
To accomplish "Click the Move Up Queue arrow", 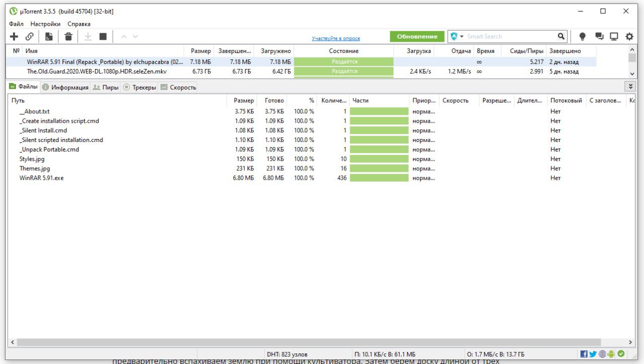I will (124, 36).
